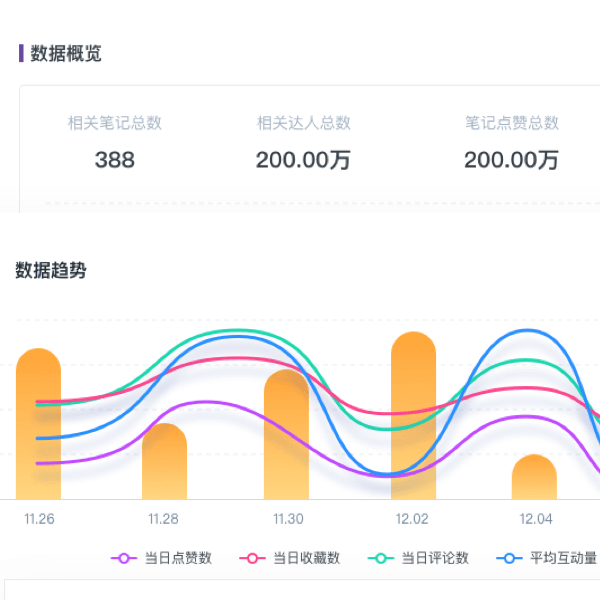This screenshot has height=600, width=600.
Task: Click the 相关笔记总数 value 388
Action: pos(114,160)
